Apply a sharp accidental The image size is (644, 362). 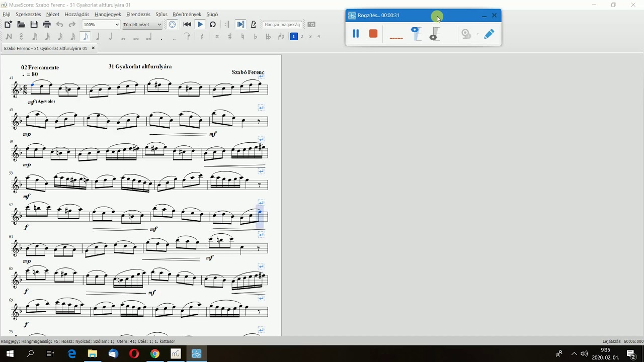230,37
